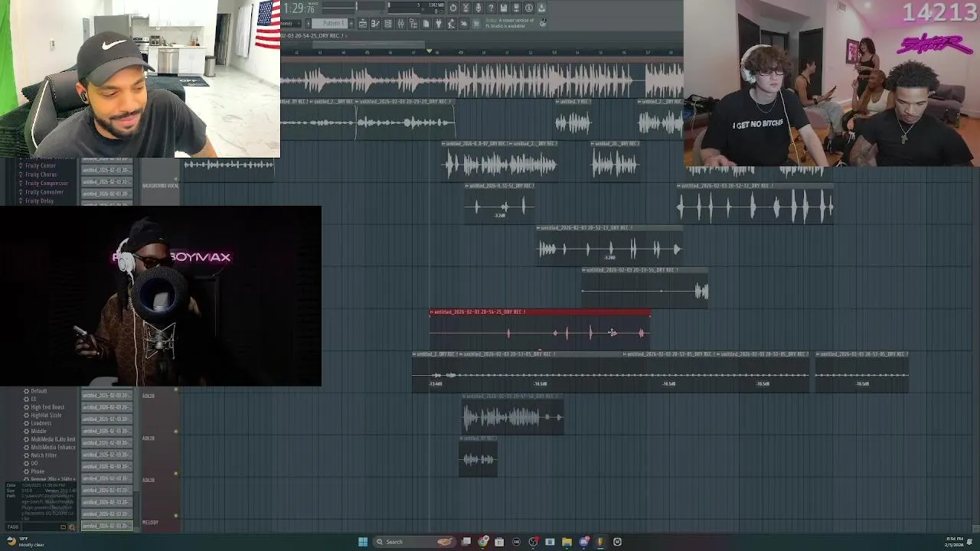Mute the first ADLIB track

176,390
